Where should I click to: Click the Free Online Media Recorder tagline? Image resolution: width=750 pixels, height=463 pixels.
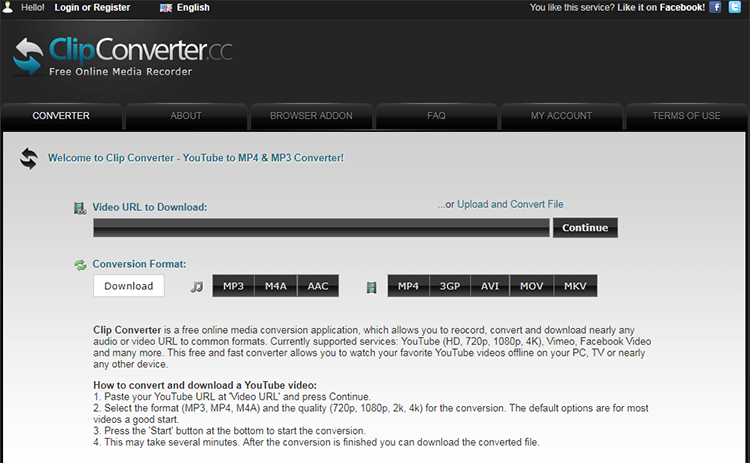[x=121, y=71]
